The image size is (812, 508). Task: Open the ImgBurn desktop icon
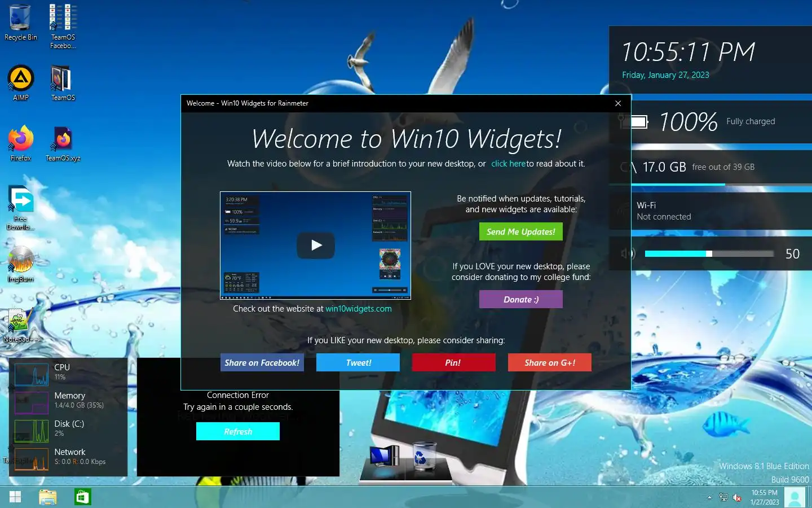(21, 264)
